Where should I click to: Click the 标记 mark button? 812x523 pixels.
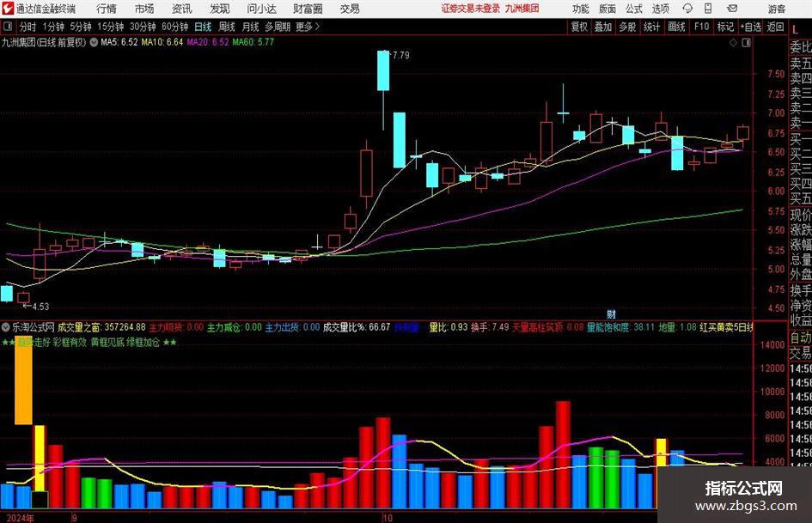coord(725,27)
